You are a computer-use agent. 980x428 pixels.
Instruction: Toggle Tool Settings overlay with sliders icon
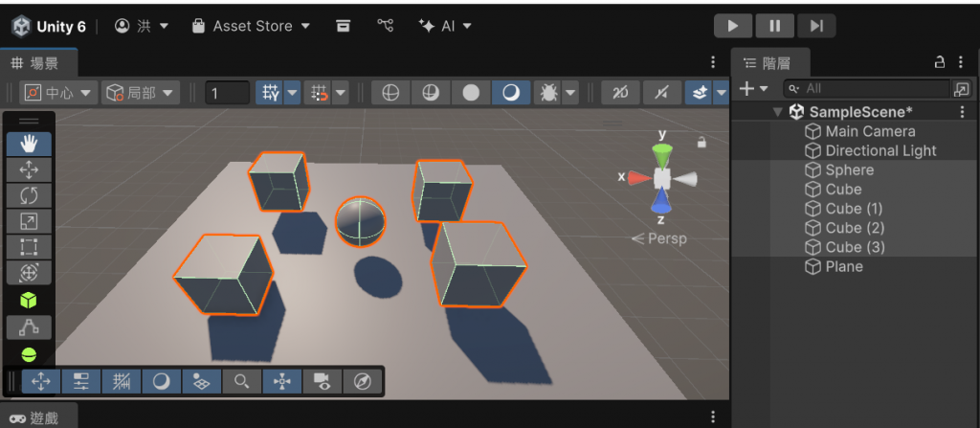[81, 381]
